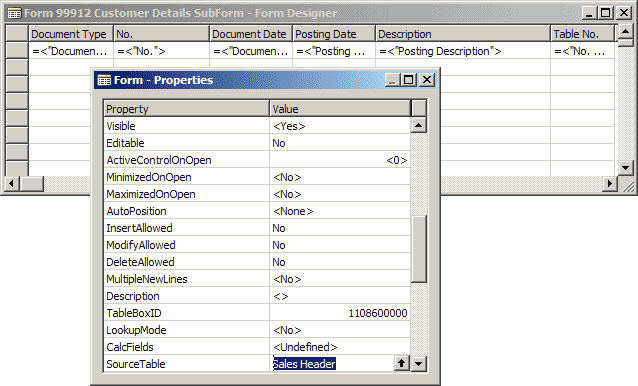Viewport: 638px width, 386px height.
Task: Close the Form Properties window
Action: (427, 80)
